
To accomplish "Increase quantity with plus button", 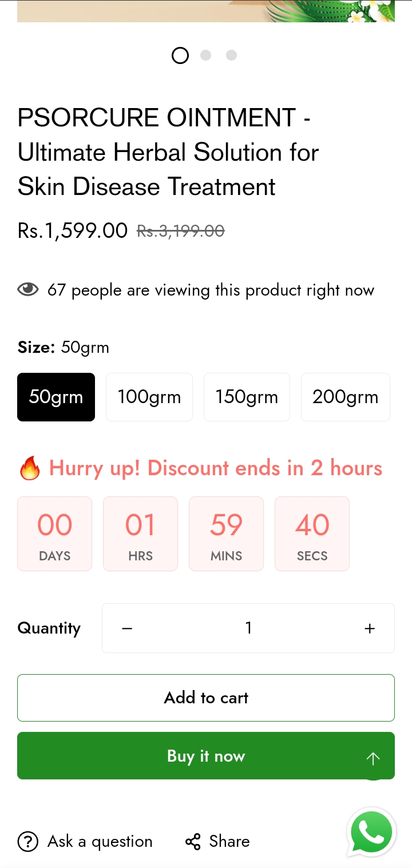I will pos(370,628).
